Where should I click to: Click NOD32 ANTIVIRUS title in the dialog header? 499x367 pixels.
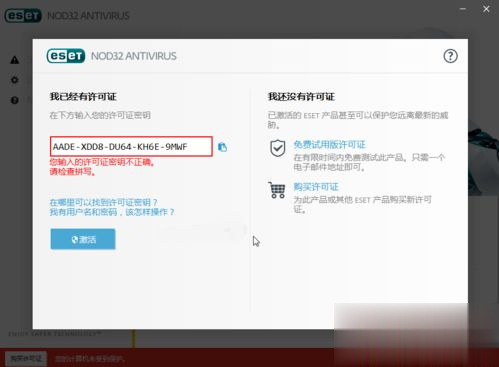click(134, 56)
